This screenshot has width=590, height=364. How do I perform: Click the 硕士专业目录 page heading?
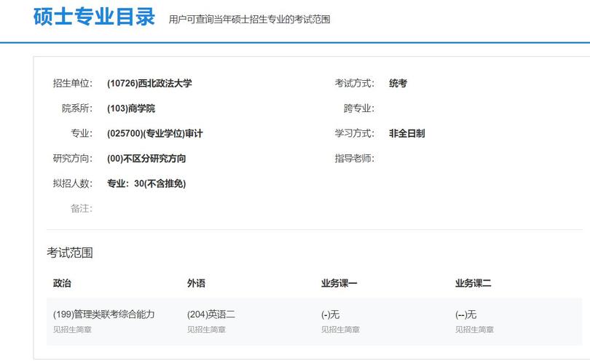[x=94, y=17]
